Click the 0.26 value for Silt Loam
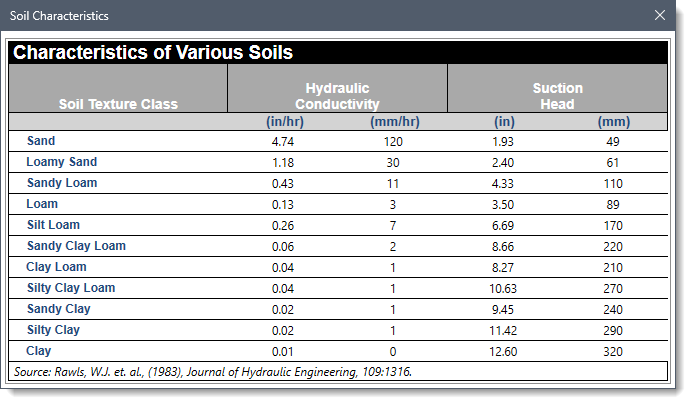Screen dimensions: 691x404 click(283, 226)
